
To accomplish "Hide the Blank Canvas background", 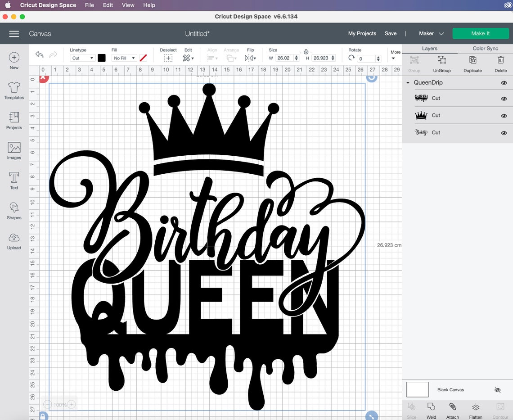I will (497, 390).
